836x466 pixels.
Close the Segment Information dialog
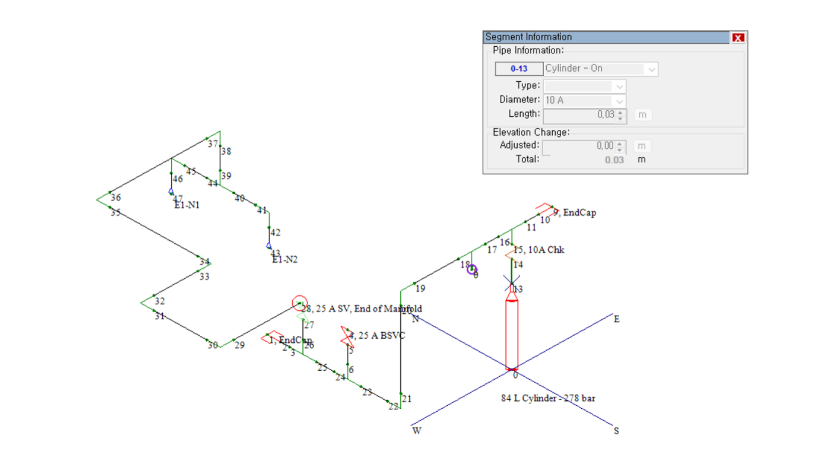click(x=738, y=38)
